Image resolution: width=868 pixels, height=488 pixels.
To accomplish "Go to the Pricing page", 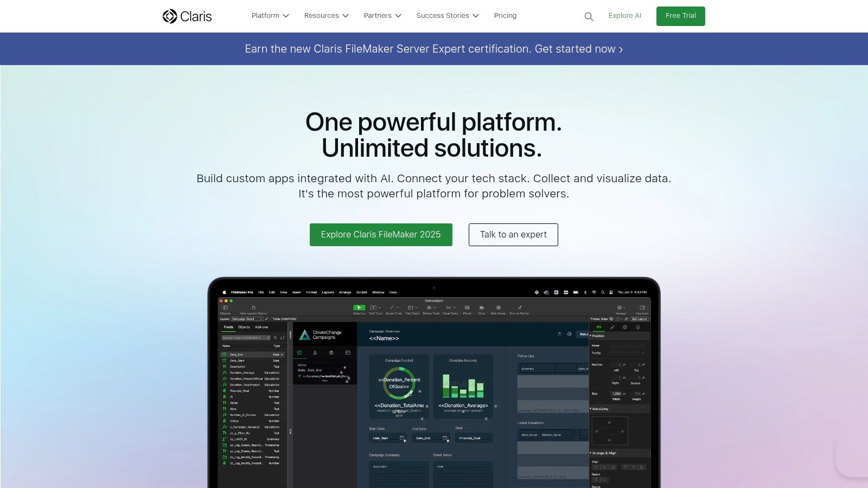I will coord(505,16).
